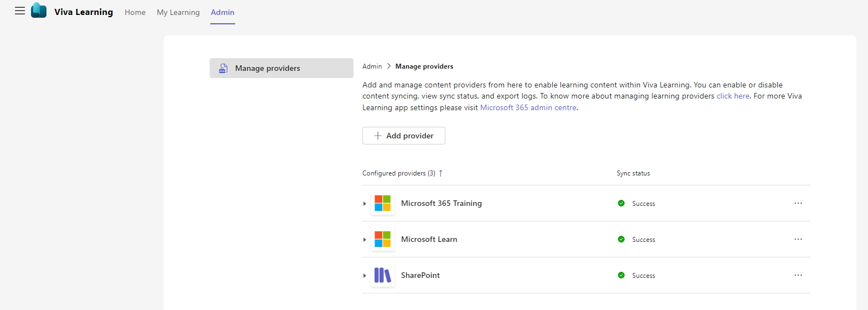Image resolution: width=868 pixels, height=310 pixels.
Task: Click the Microsoft Learn logo
Action: pyautogui.click(x=382, y=239)
